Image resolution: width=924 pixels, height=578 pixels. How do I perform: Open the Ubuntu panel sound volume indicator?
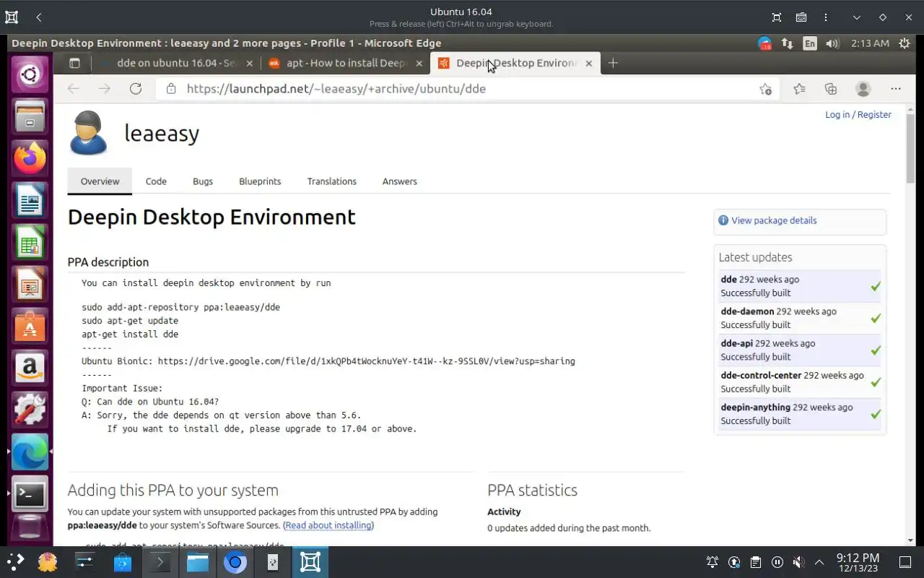832,43
